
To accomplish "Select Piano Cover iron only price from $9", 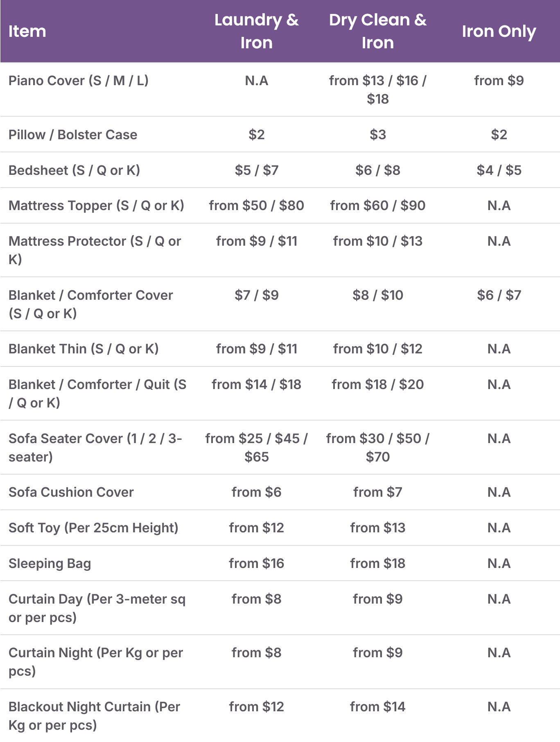I will [499, 81].
